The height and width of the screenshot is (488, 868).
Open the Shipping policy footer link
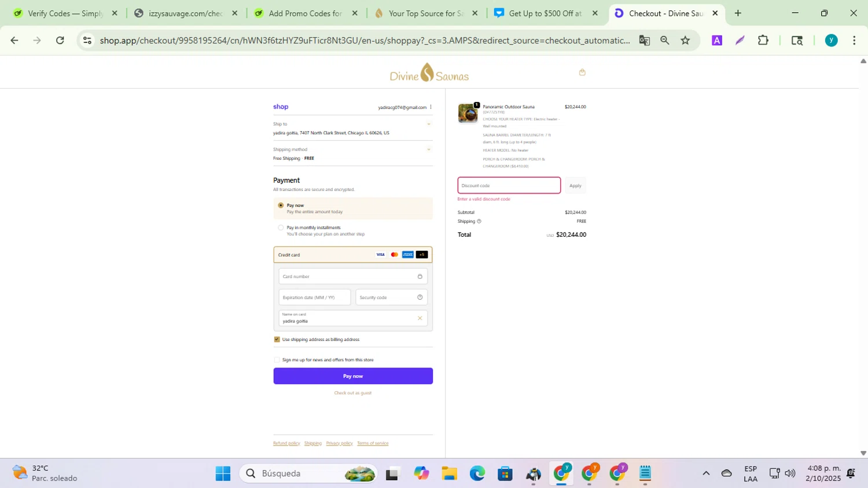[x=313, y=443]
